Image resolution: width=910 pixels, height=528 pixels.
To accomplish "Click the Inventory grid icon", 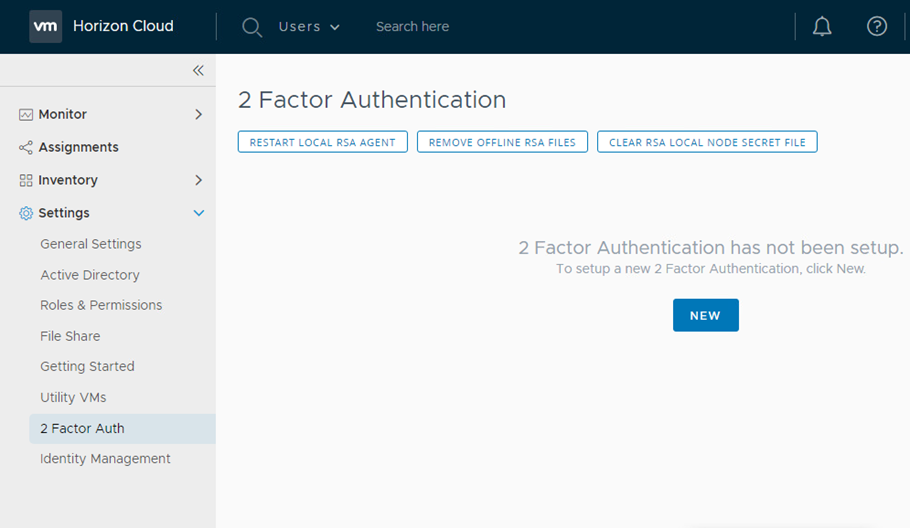I will tap(26, 181).
